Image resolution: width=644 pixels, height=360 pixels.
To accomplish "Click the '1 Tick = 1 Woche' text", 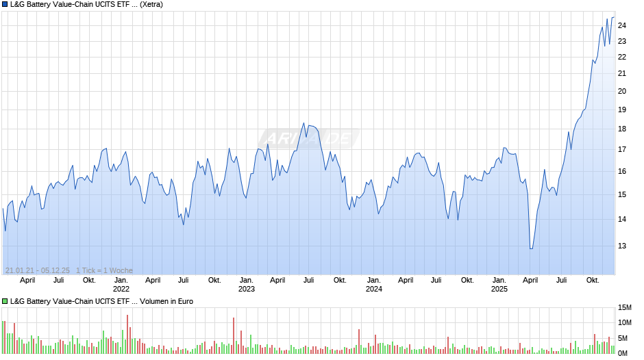I will coord(104,270).
